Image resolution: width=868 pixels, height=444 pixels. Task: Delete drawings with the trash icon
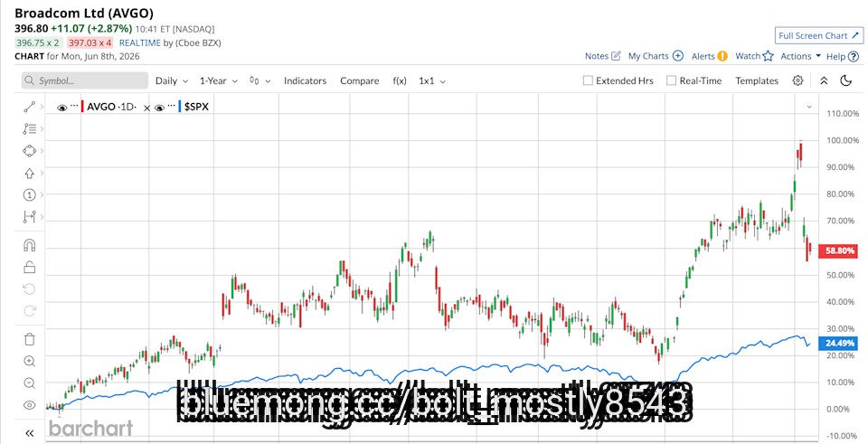(29, 339)
